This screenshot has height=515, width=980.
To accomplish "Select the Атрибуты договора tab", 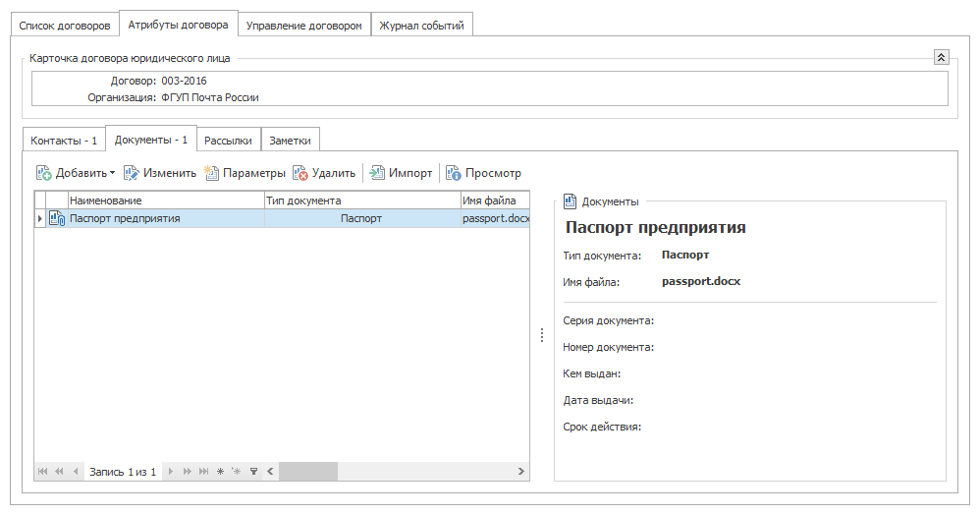I will click(178, 25).
